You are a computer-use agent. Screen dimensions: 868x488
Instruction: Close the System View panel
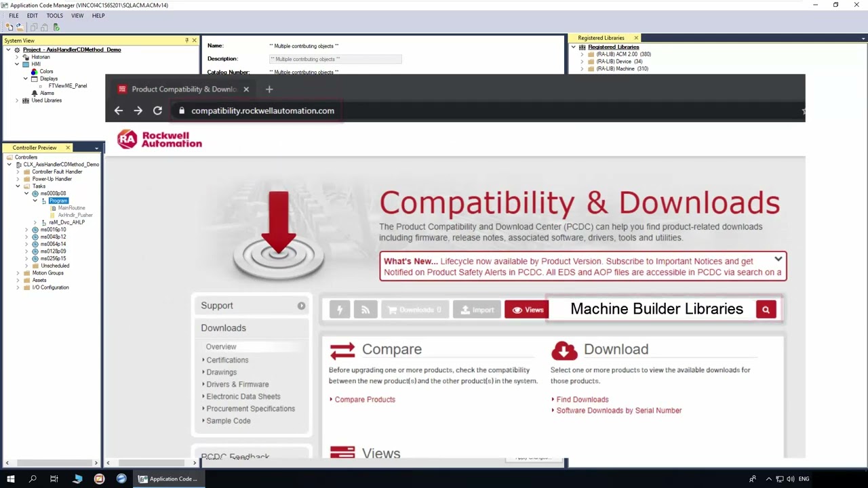[194, 41]
